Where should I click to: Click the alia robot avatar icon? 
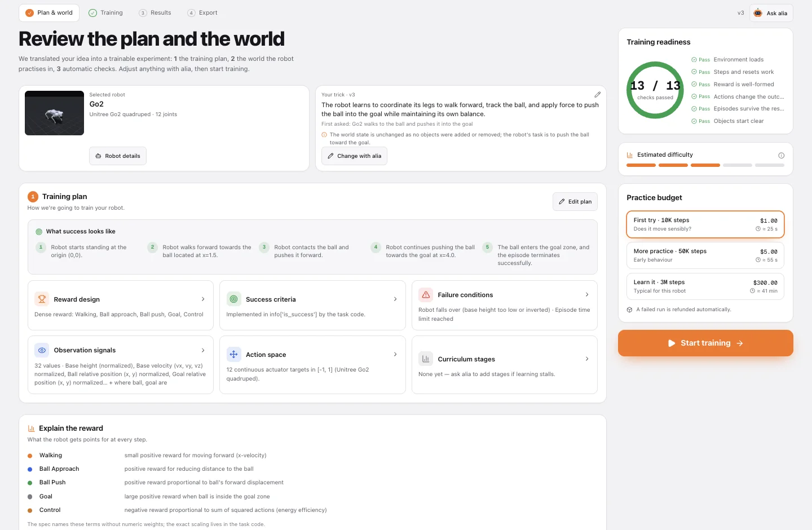pos(758,13)
